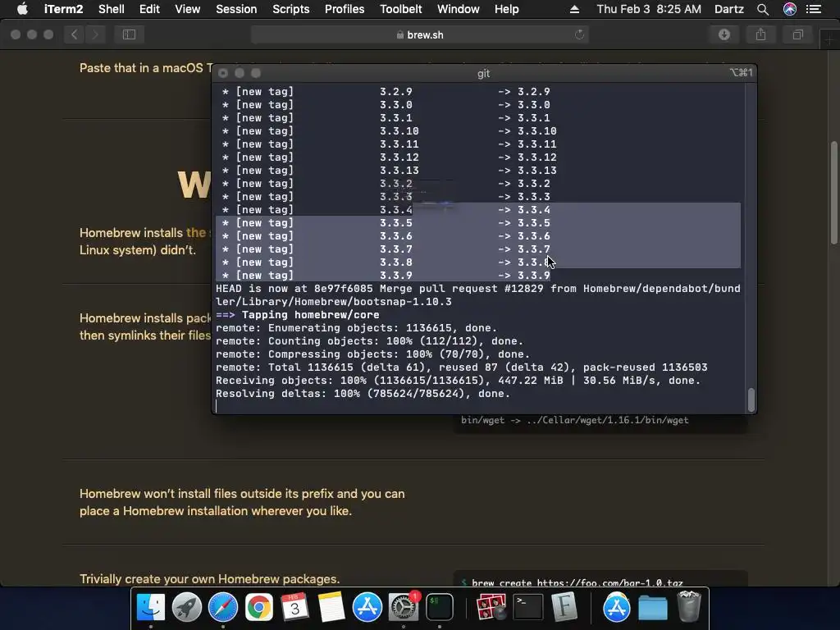The height and width of the screenshot is (630, 840).
Task: Click the 'Receiving objects: 100%' line
Action: pos(458,381)
